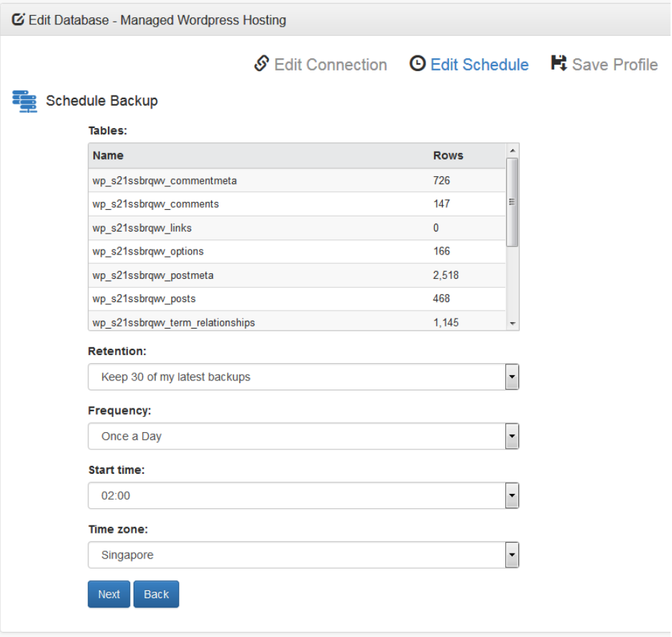Click the save disk icon beside Save Profile
Image resolution: width=672 pixels, height=637 pixels.
point(558,63)
